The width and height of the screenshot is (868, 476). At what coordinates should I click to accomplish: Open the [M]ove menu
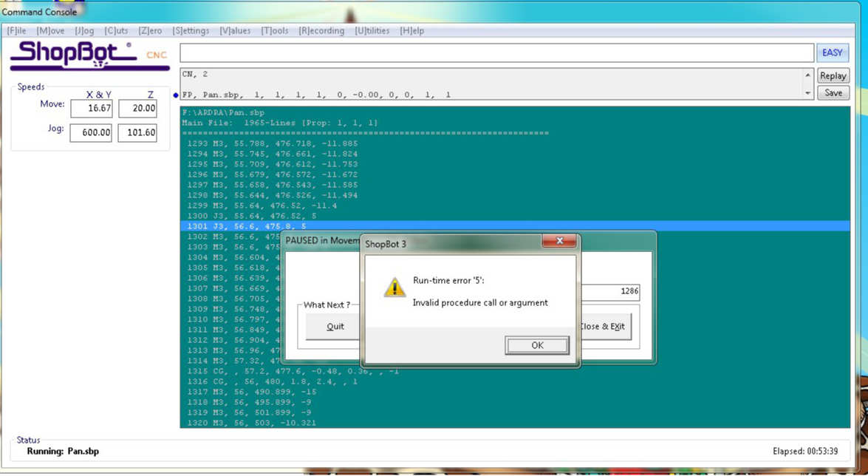click(50, 30)
